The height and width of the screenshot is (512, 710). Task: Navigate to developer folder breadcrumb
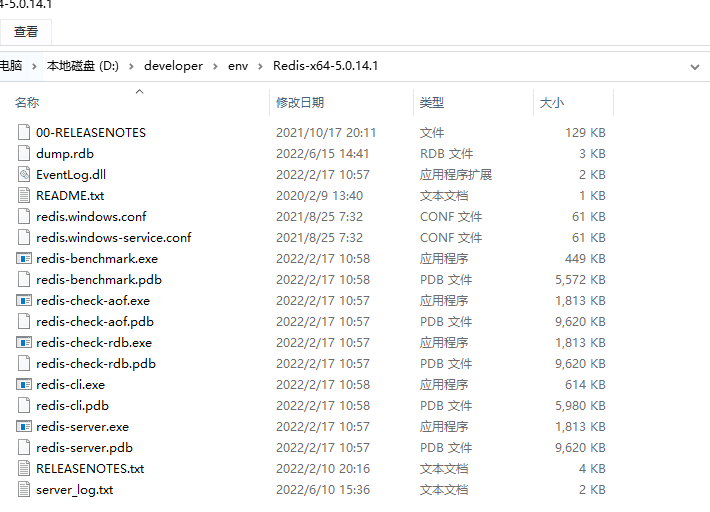[x=173, y=66]
